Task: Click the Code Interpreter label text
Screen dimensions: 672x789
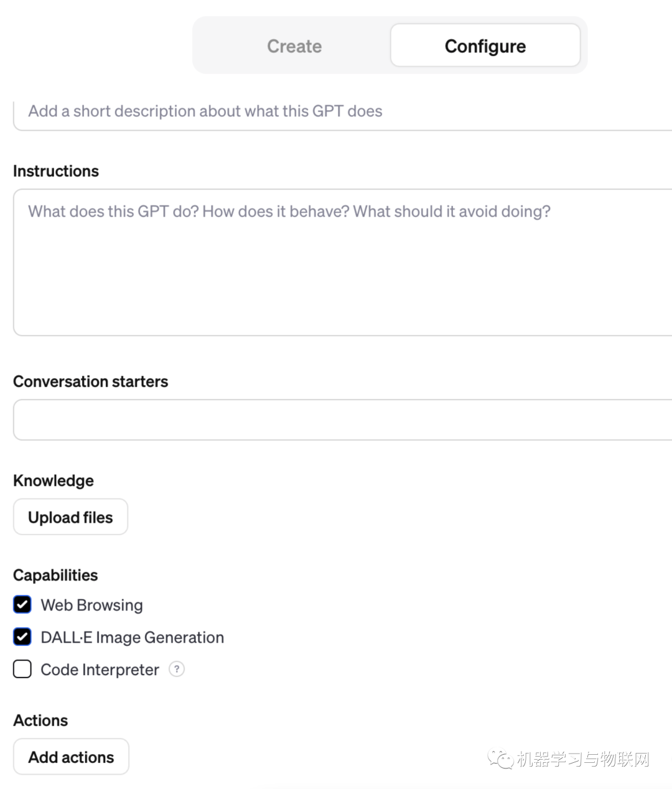Action: click(x=100, y=670)
